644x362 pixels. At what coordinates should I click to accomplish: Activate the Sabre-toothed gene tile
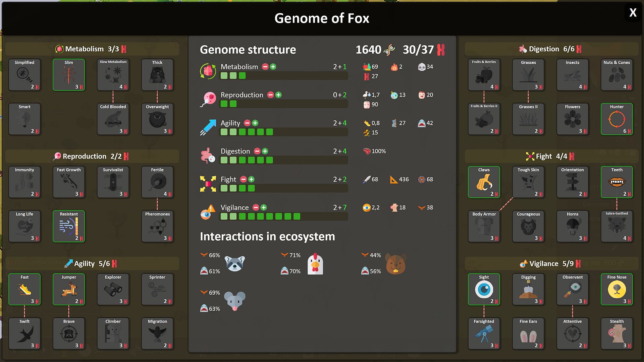[x=616, y=226]
